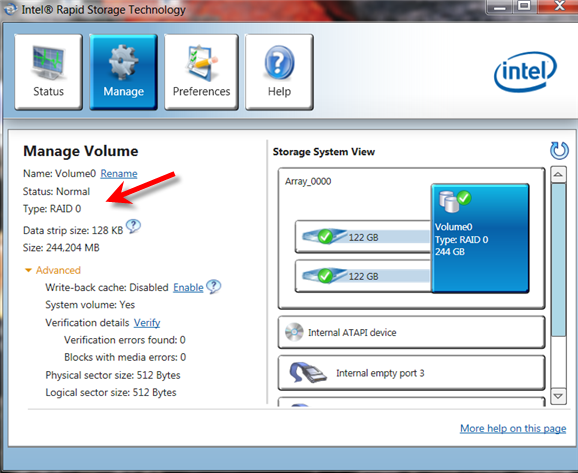Click the storage view scroll up arrow
The width and height of the screenshot is (578, 473).
tap(558, 175)
